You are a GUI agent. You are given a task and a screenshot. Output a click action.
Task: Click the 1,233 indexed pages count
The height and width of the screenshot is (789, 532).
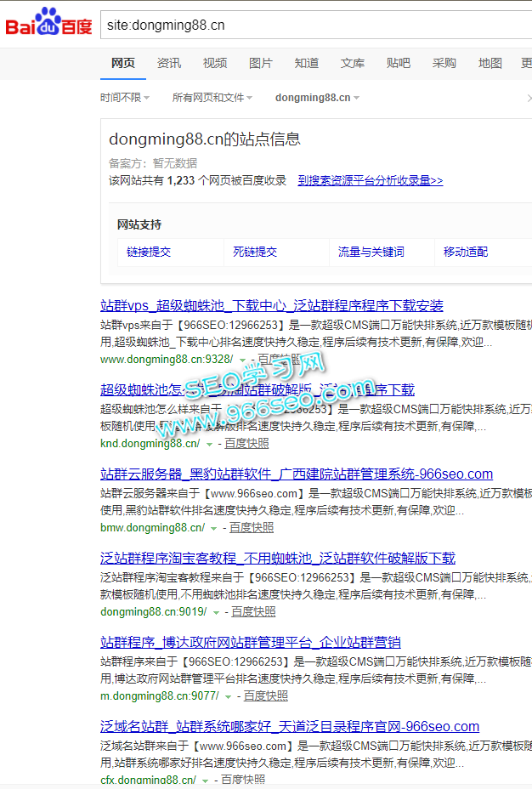pos(180,180)
